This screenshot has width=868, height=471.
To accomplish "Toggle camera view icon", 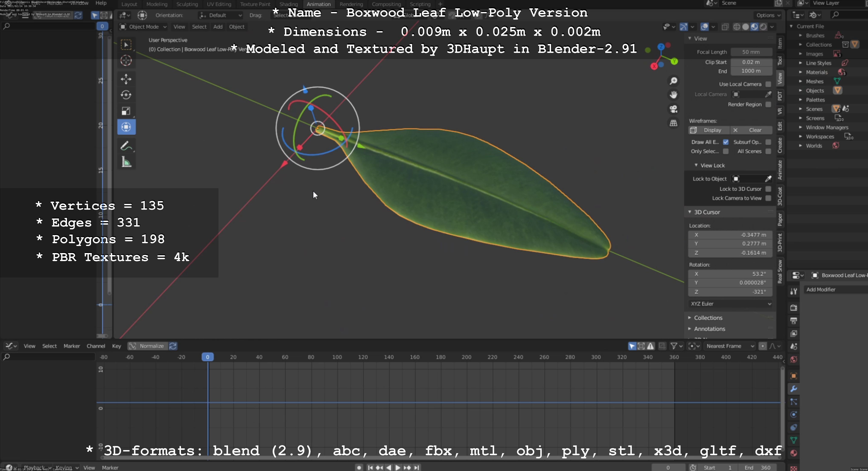I will 674,109.
